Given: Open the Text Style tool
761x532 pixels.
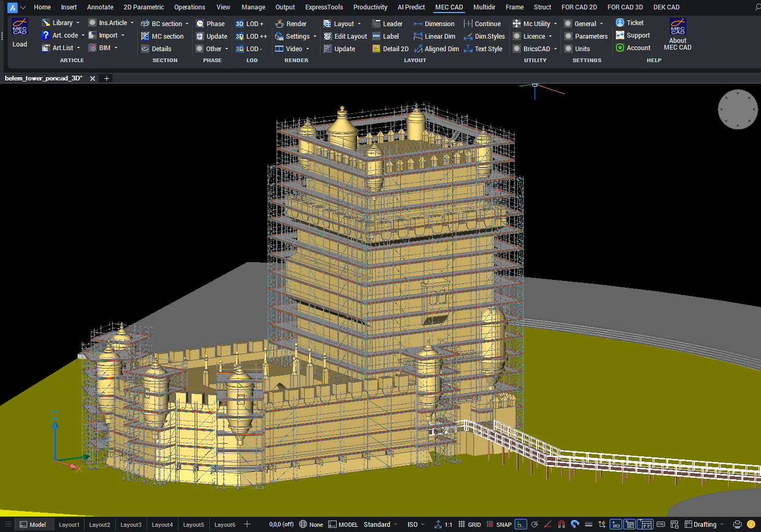Looking at the screenshot, I should (483, 49).
